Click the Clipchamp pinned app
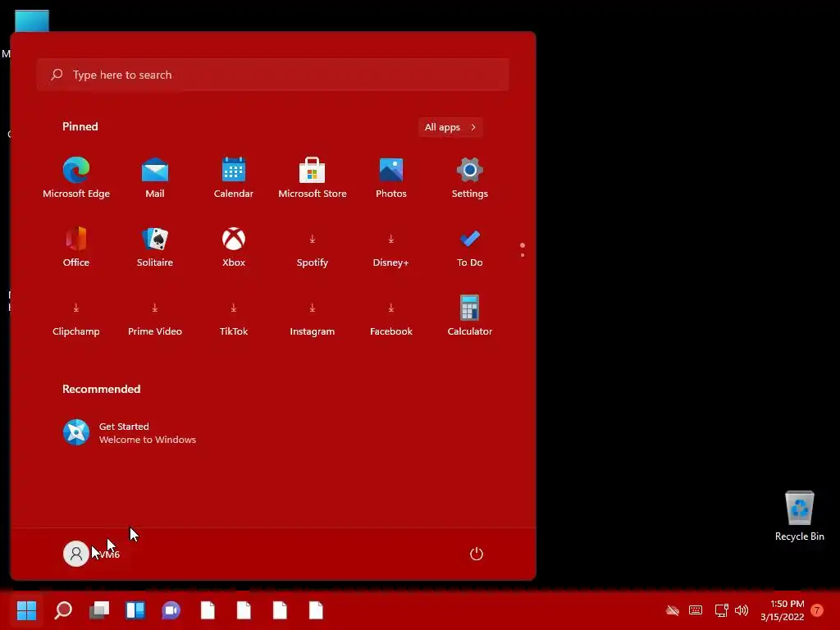Screen dimensions: 840x630 tap(76, 316)
